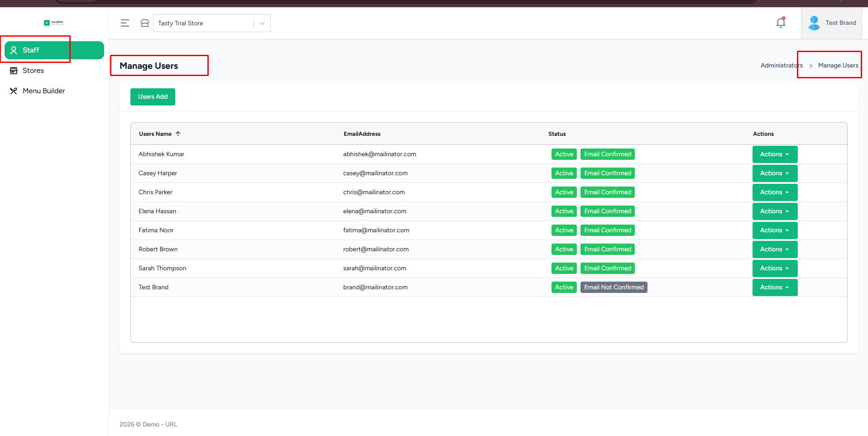868x436 pixels.
Task: Click the user avatar icon
Action: pyautogui.click(x=814, y=23)
